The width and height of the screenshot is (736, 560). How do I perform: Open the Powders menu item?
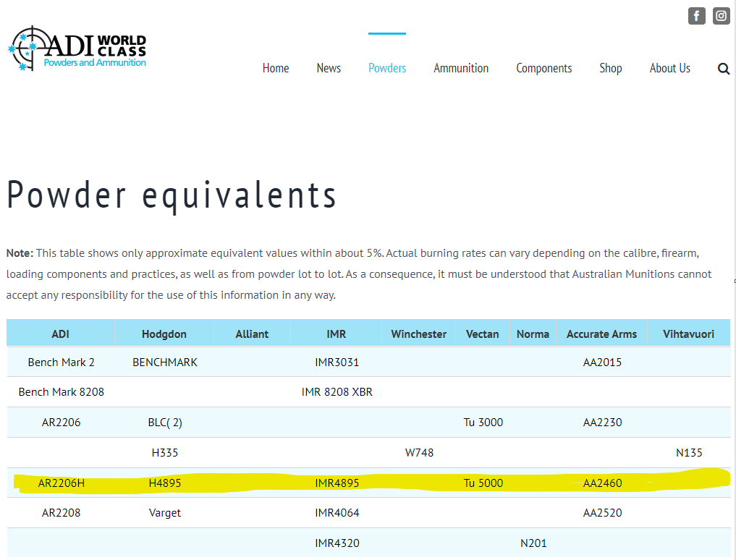pos(386,68)
